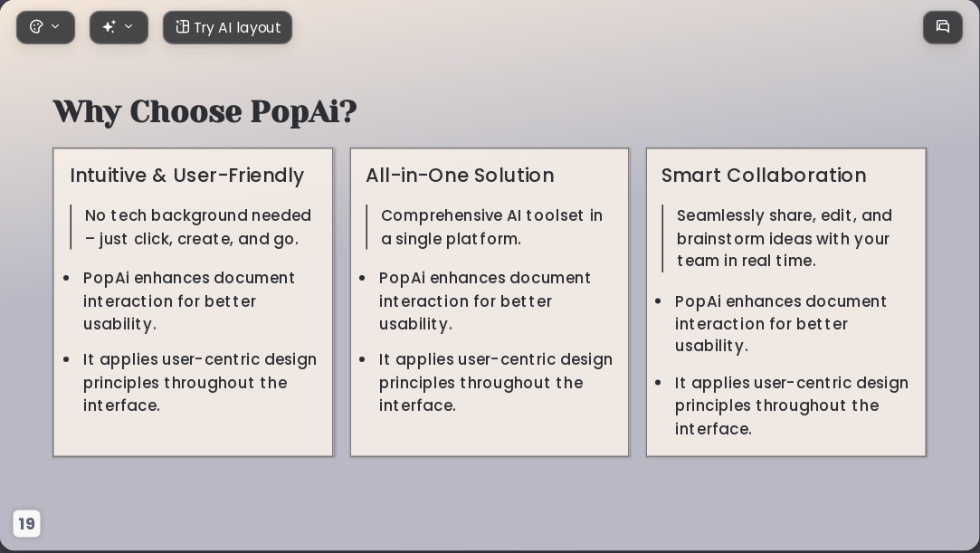The height and width of the screenshot is (553, 980).
Task: Select the Why Choose PopAi? heading
Action: (x=205, y=111)
